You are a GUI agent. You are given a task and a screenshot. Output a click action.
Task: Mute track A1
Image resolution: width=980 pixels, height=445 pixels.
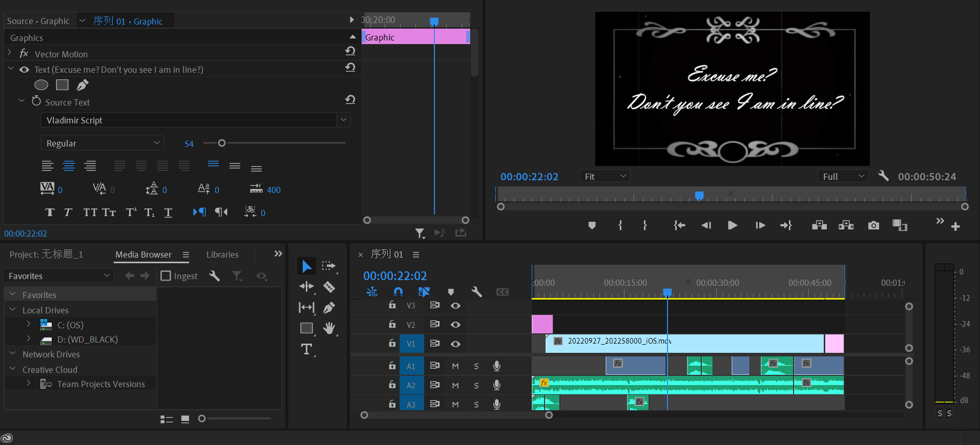click(x=455, y=366)
